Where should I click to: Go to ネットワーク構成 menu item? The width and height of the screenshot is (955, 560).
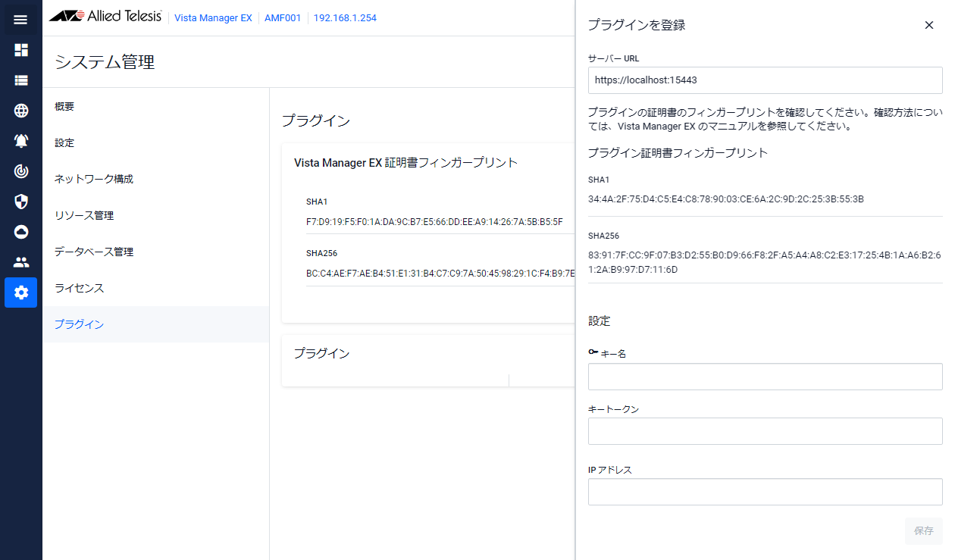tap(94, 180)
